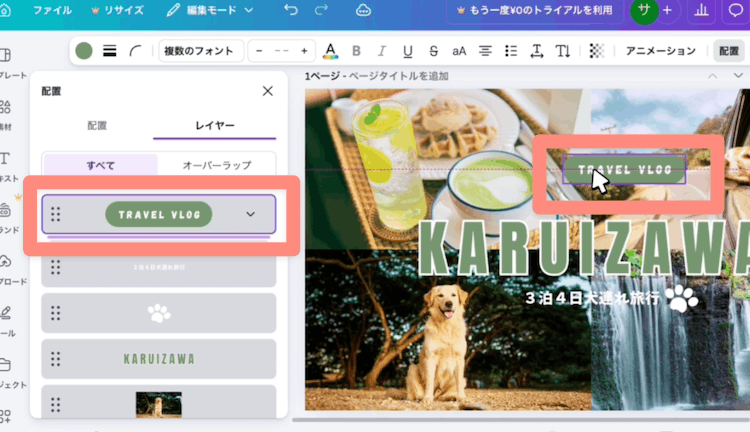Add a collaborator with plus icon
The height and width of the screenshot is (432, 750).
tap(667, 10)
